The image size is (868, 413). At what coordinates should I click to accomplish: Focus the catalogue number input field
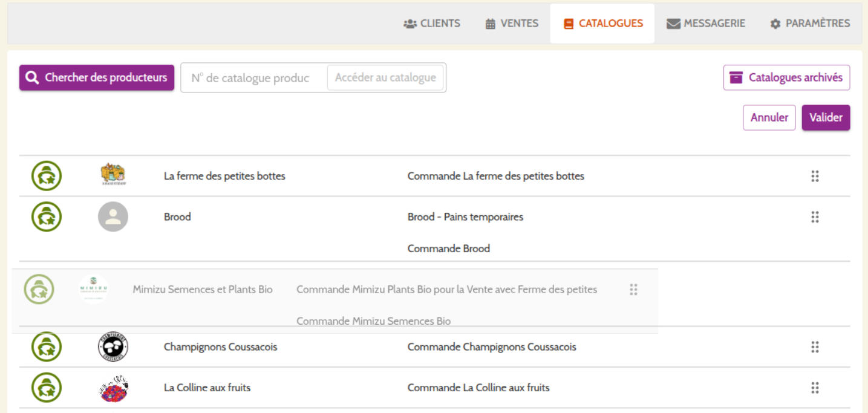point(253,78)
